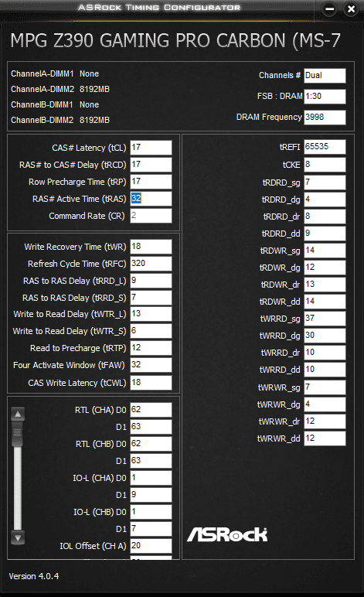Click the Row Precharge Time (tRP) field
364x597 pixels.
coord(151,182)
